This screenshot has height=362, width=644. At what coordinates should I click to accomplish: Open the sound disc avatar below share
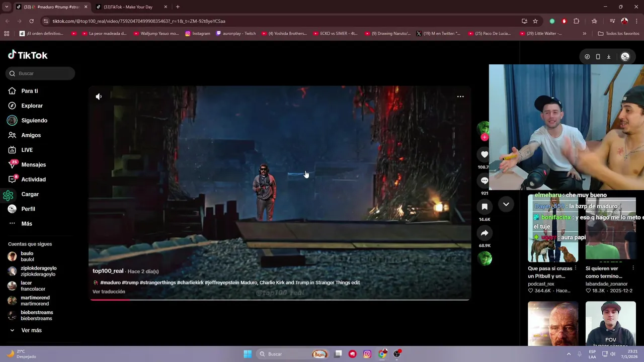click(x=485, y=258)
